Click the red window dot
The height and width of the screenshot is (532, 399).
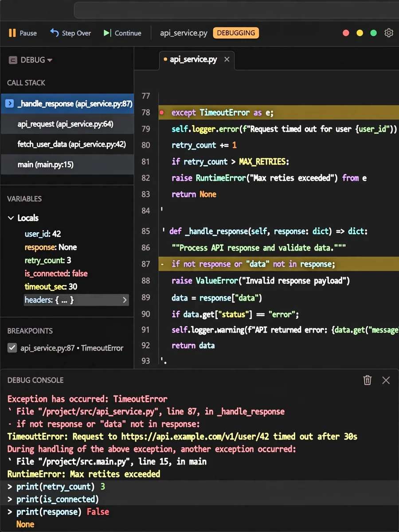[x=346, y=33]
